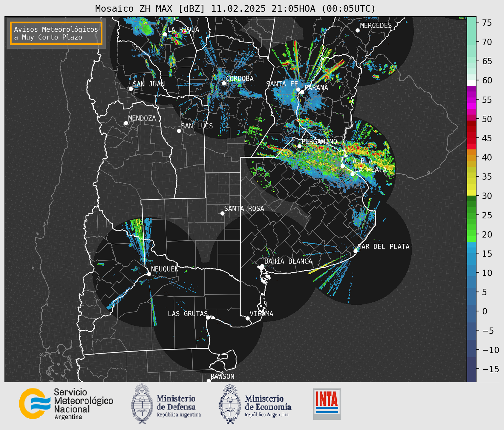Click the 75 dBZ value on the color scale

(x=486, y=23)
